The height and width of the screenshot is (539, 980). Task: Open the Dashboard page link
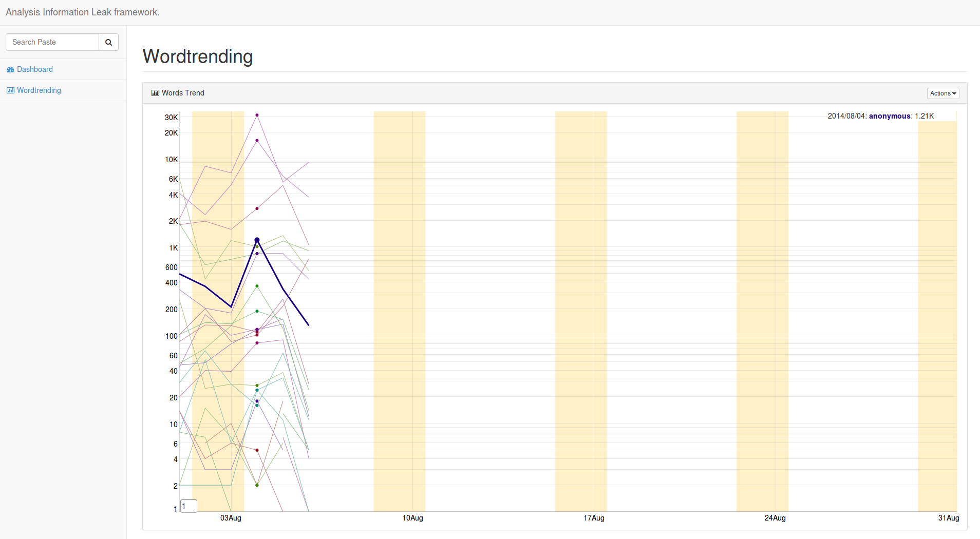coord(34,69)
